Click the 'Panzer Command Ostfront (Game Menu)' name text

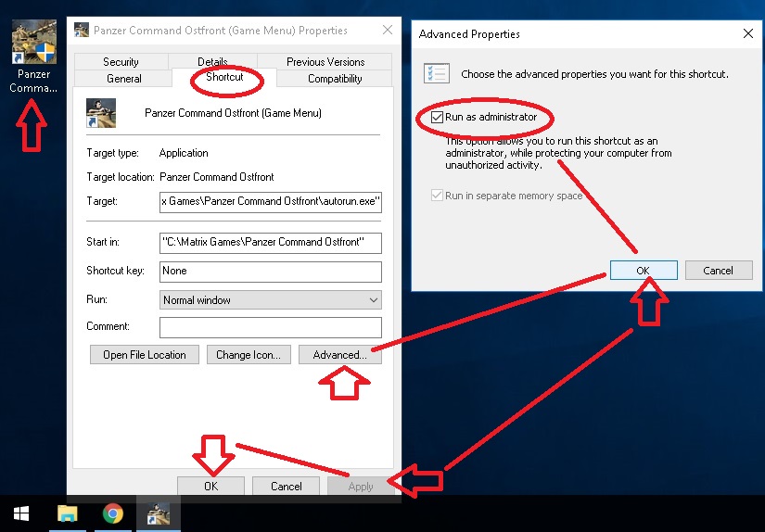click(233, 113)
